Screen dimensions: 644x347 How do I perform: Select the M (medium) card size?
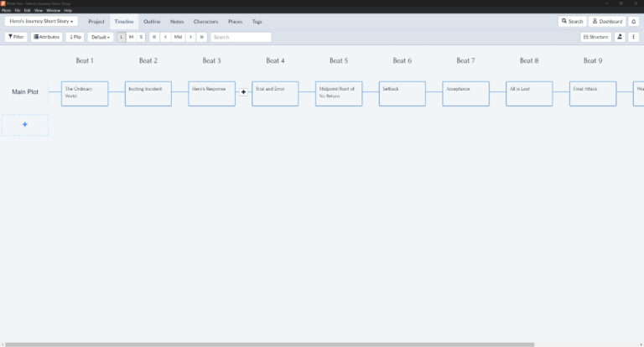point(131,37)
